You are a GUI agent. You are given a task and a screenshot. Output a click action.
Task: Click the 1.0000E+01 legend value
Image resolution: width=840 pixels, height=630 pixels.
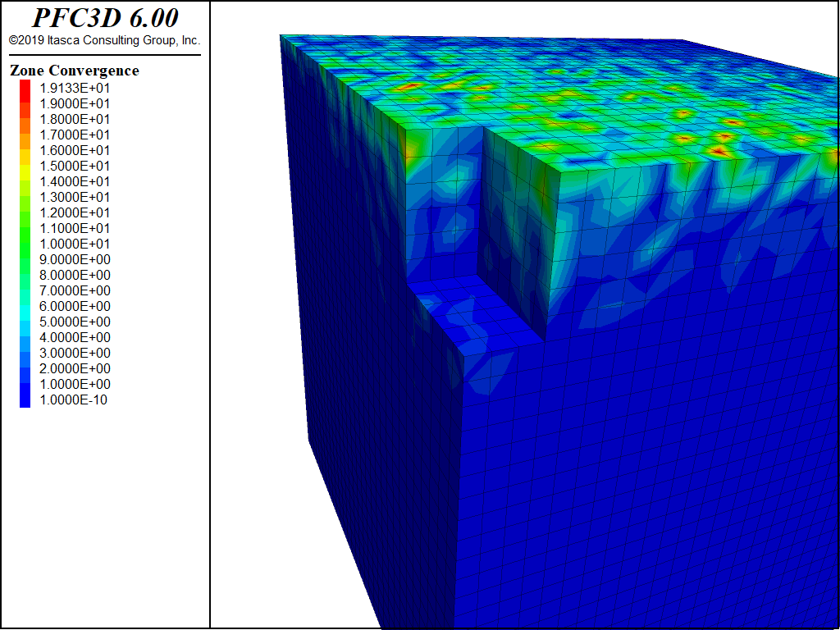75,244
